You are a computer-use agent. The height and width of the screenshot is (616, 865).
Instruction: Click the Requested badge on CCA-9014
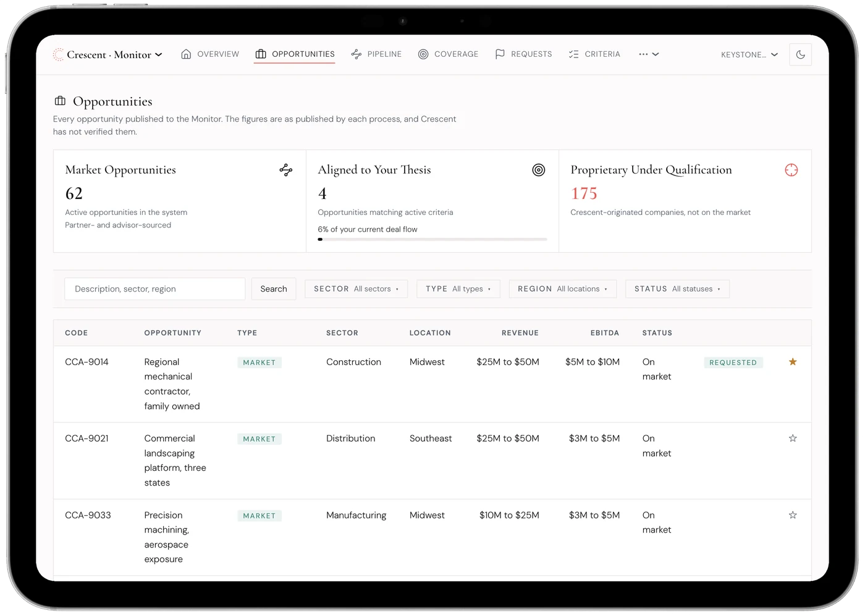tap(733, 363)
